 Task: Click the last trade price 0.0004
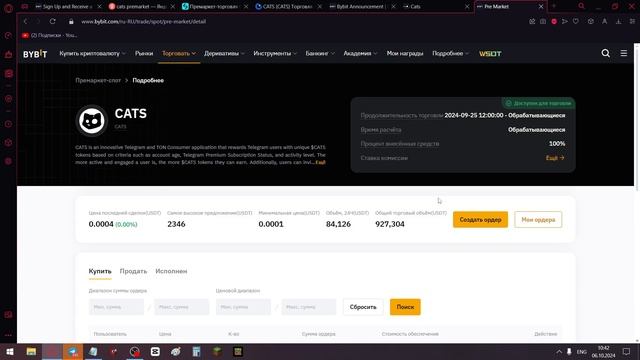click(x=101, y=224)
